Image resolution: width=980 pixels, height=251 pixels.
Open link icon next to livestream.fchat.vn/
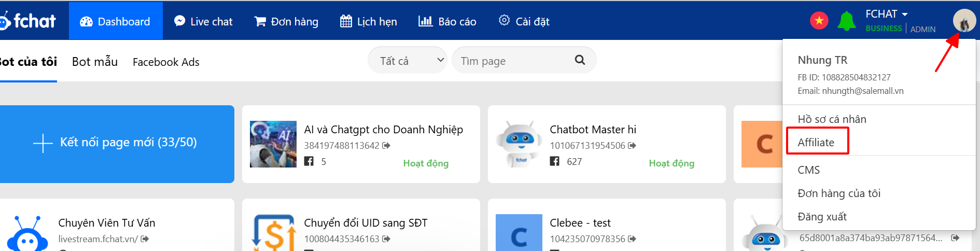(x=145, y=239)
